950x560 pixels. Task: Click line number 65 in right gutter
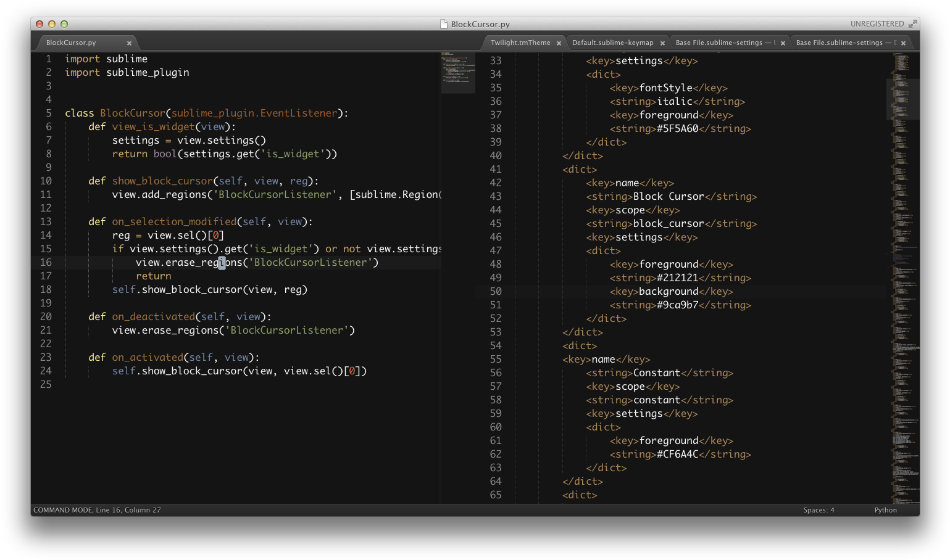(496, 495)
